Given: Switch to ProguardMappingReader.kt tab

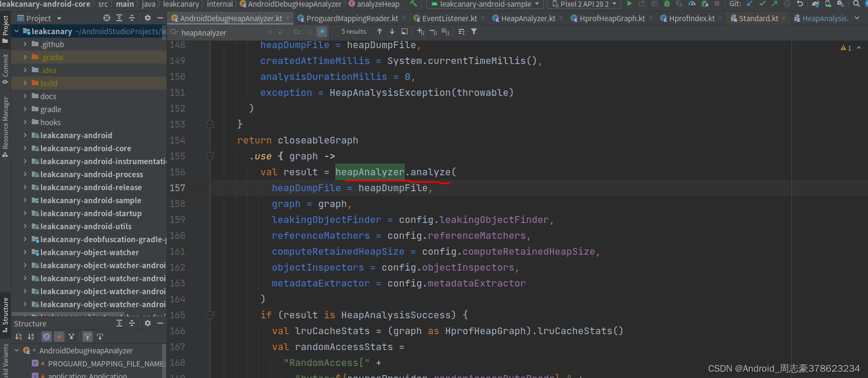Looking at the screenshot, I should pyautogui.click(x=352, y=18).
